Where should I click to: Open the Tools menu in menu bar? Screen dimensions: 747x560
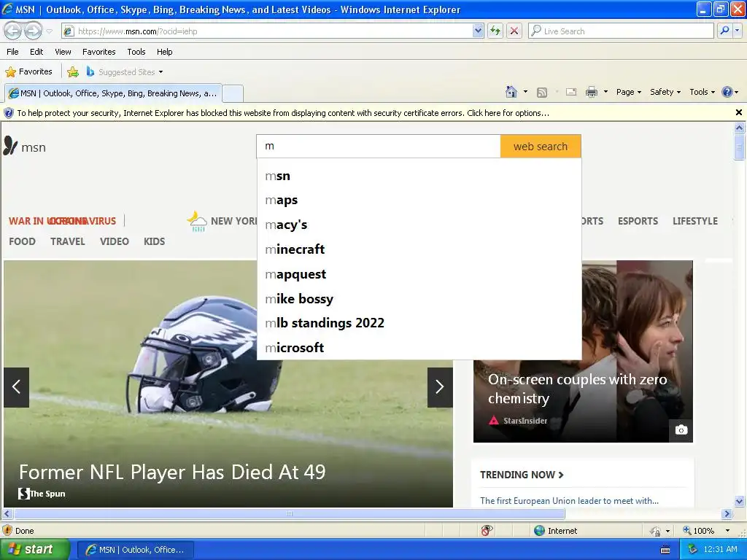click(136, 52)
